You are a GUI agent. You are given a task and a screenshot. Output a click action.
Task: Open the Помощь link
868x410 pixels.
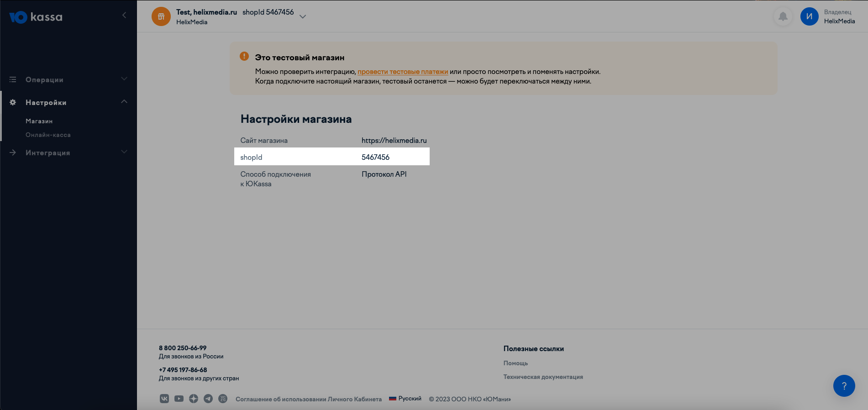coord(516,363)
